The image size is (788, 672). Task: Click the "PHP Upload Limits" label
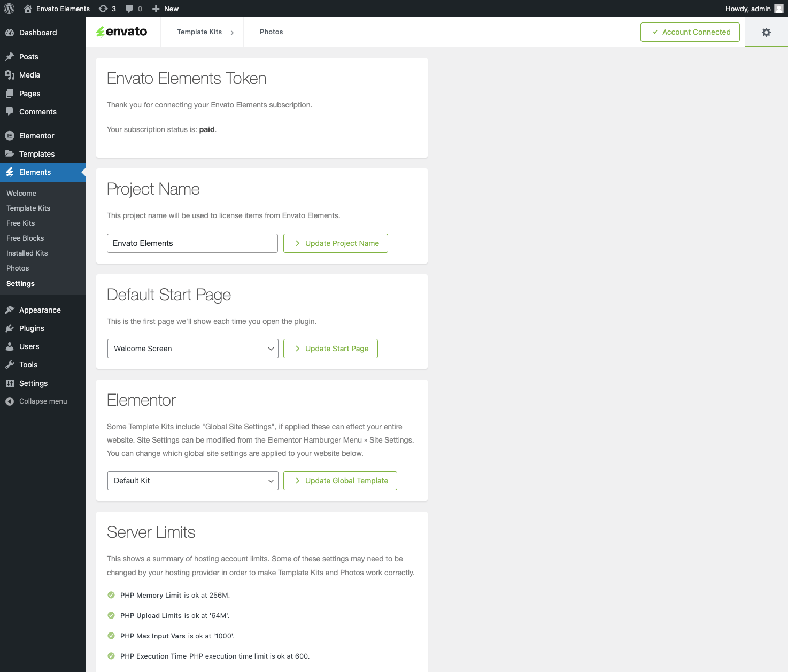pos(151,615)
